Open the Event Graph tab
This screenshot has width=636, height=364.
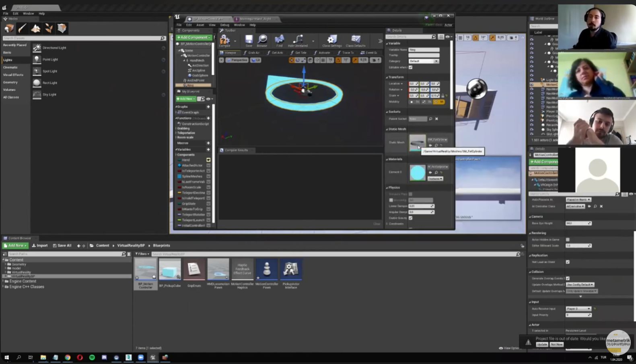[x=369, y=53]
